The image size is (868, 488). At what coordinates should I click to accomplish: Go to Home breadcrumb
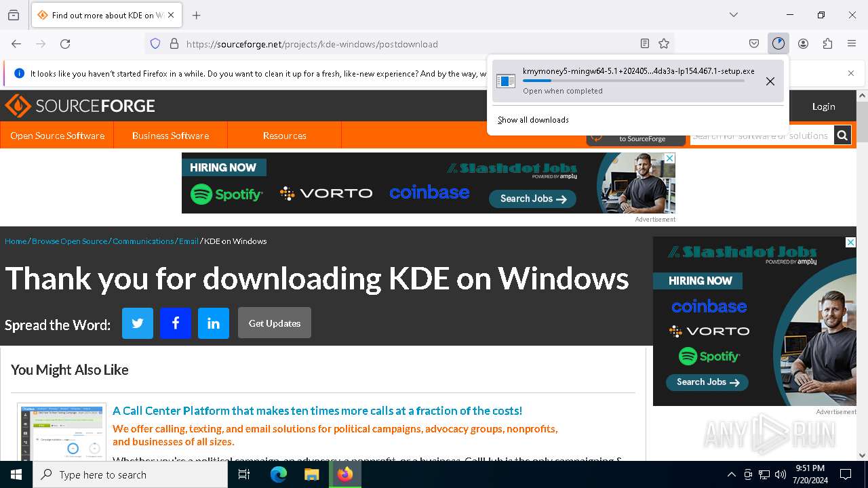(x=16, y=241)
